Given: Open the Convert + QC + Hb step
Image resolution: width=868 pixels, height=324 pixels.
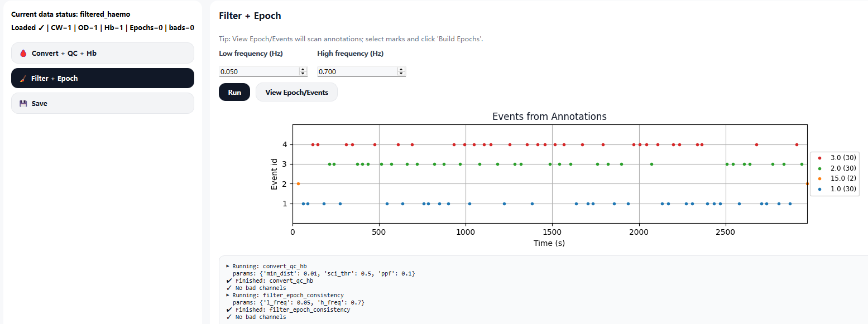Looking at the screenshot, I should coord(103,53).
